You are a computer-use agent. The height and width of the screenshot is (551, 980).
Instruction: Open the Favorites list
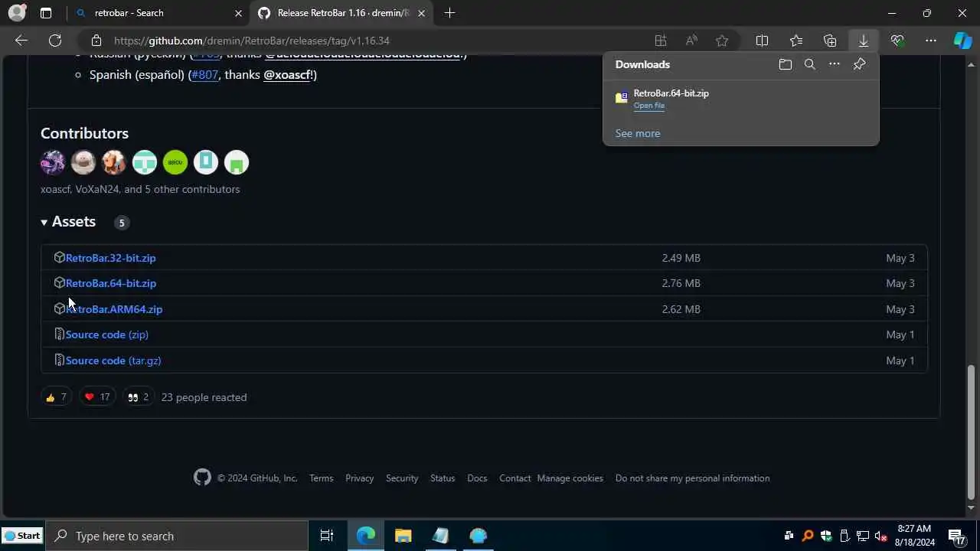click(x=796, y=41)
